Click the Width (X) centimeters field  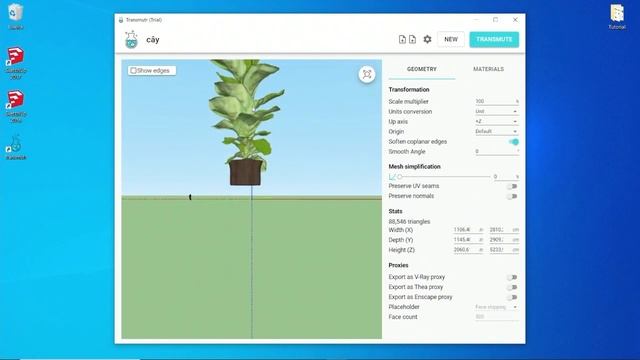(504, 230)
